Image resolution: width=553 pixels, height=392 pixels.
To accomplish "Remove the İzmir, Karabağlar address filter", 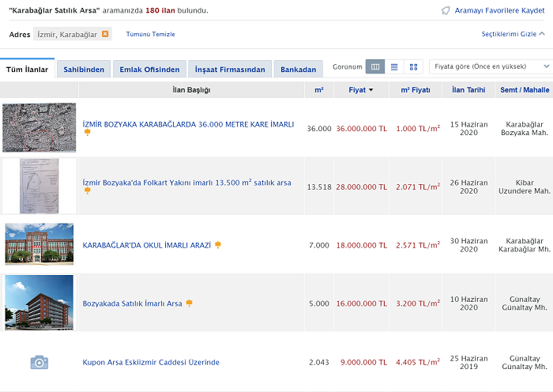I will pyautogui.click(x=105, y=34).
